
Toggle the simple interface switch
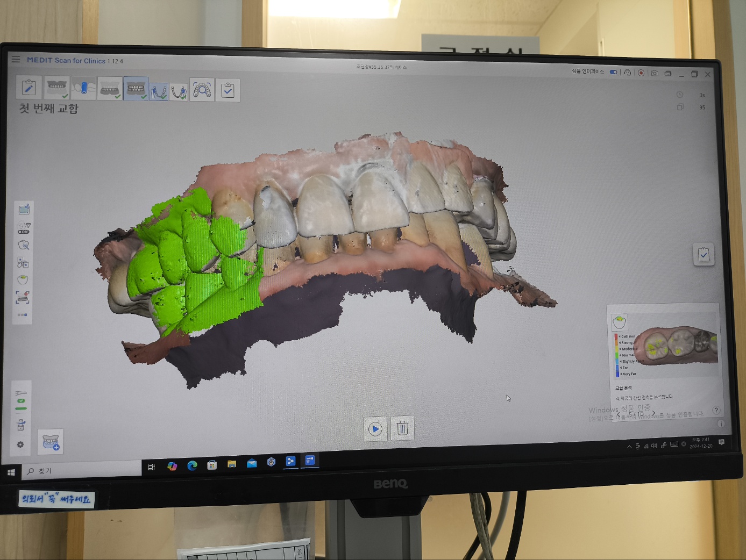(613, 72)
